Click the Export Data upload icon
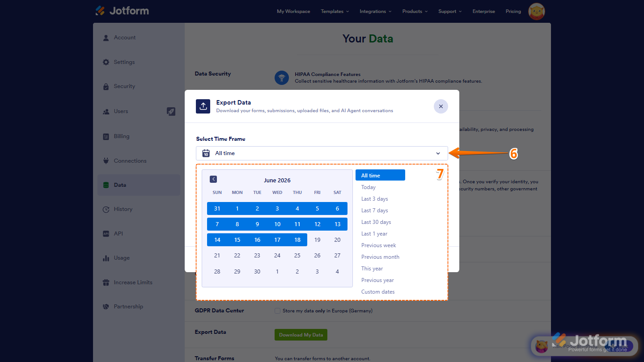The height and width of the screenshot is (362, 644). pos(203,106)
